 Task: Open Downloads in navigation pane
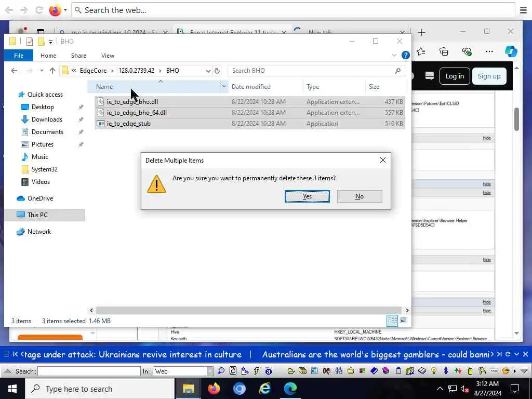coord(47,119)
